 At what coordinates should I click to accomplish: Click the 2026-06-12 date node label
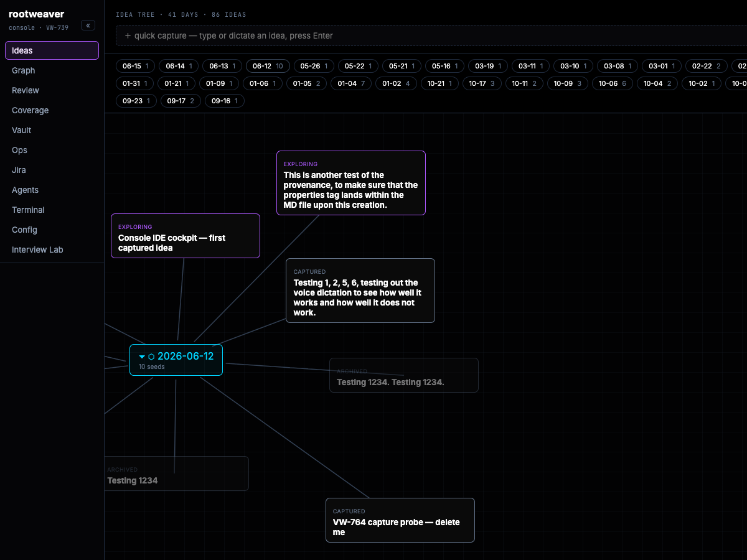186,357
